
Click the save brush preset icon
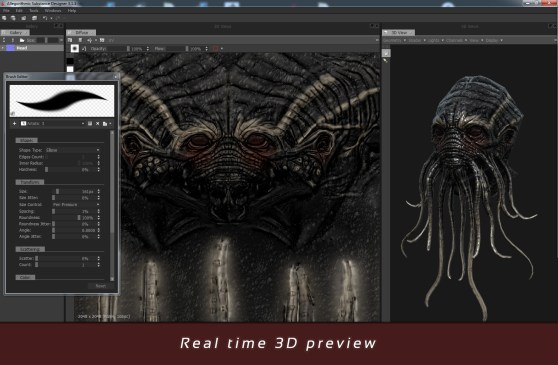(90, 123)
